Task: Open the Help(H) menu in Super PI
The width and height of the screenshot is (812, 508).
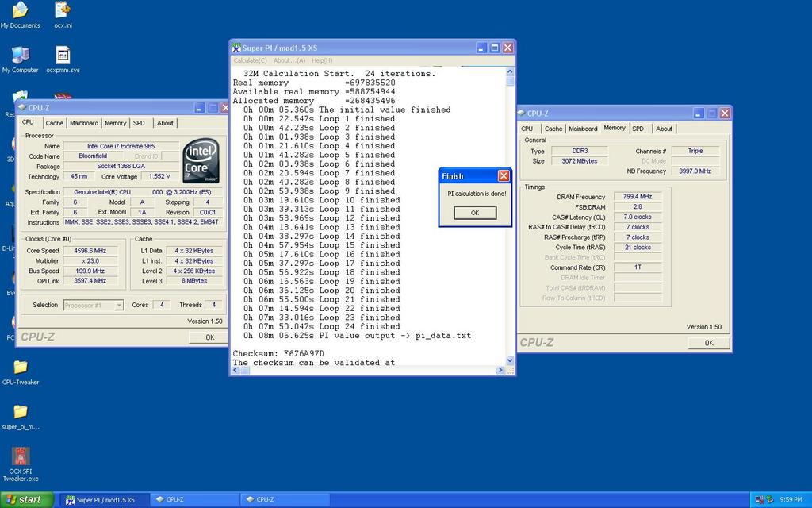Action: point(322,60)
